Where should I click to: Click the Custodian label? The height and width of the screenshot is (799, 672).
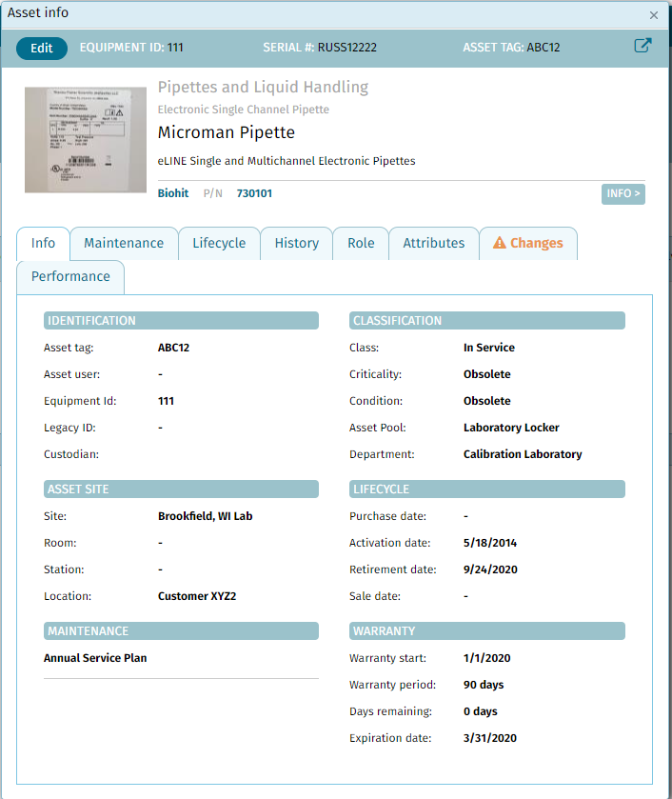click(x=71, y=454)
